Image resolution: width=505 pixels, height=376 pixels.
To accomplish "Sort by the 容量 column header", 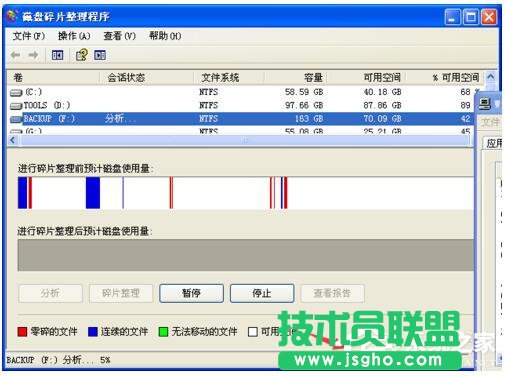I will (x=295, y=78).
